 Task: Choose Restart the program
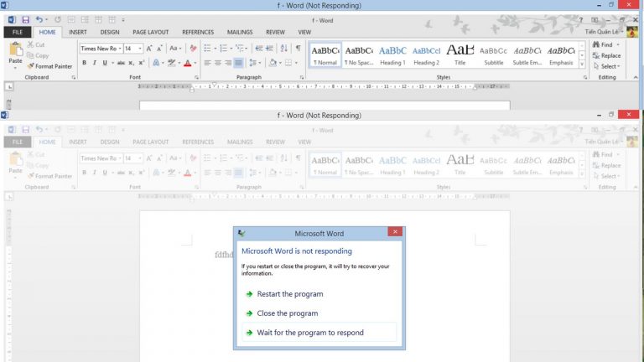(290, 294)
